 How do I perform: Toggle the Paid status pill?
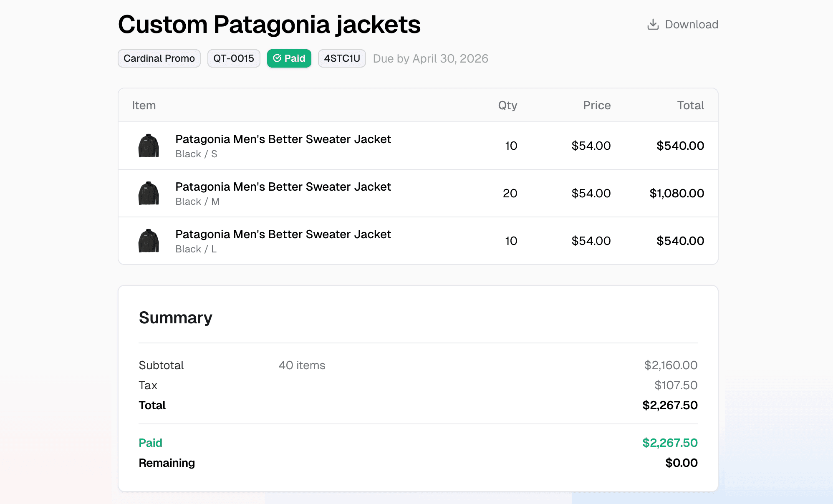click(x=289, y=58)
